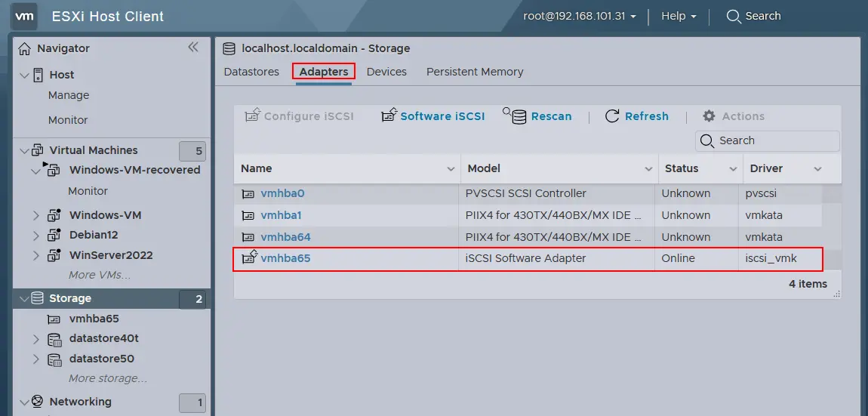Click the vmhba65 iSCSI adapter row icon
Screen dimensions: 868x416
(250, 257)
